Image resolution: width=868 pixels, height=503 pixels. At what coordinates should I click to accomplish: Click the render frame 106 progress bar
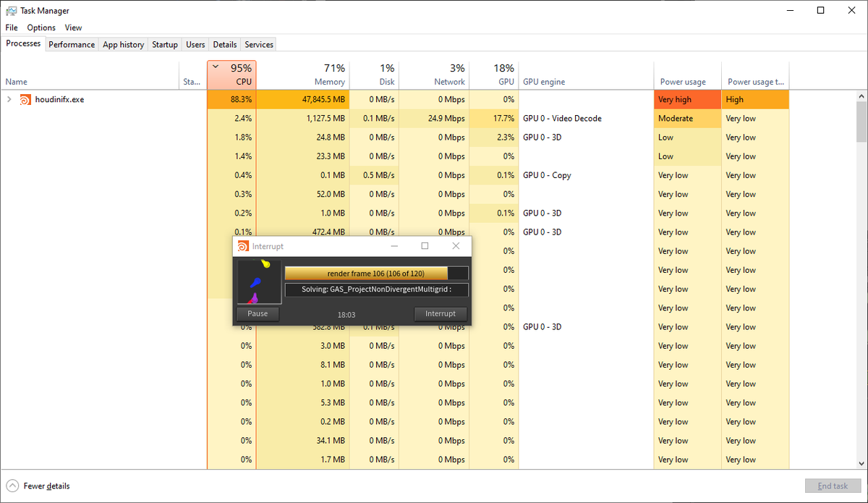(x=376, y=273)
